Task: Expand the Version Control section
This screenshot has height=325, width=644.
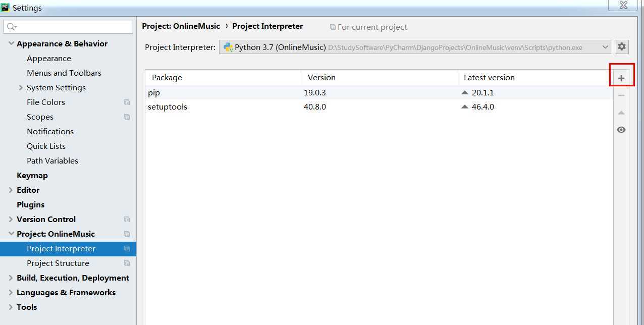Action: 11,219
